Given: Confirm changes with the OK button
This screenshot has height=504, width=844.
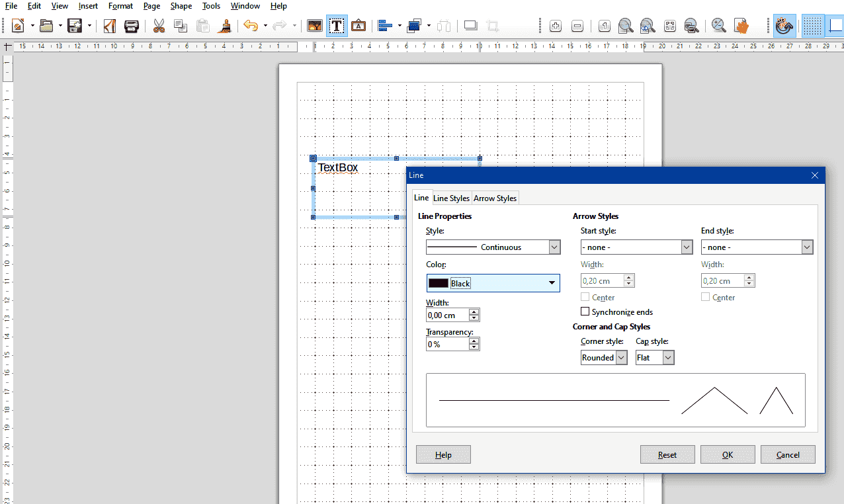Looking at the screenshot, I should coord(727,454).
